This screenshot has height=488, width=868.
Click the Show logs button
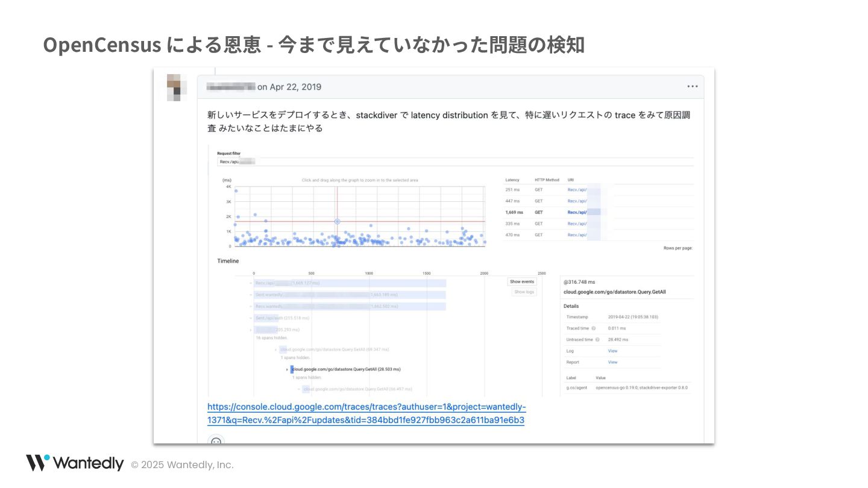524,292
